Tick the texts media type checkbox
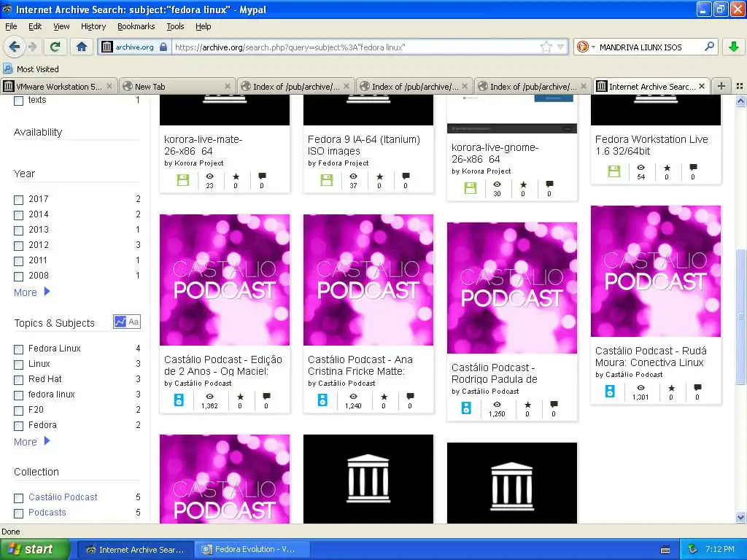The height and width of the screenshot is (560, 747). coord(18,101)
